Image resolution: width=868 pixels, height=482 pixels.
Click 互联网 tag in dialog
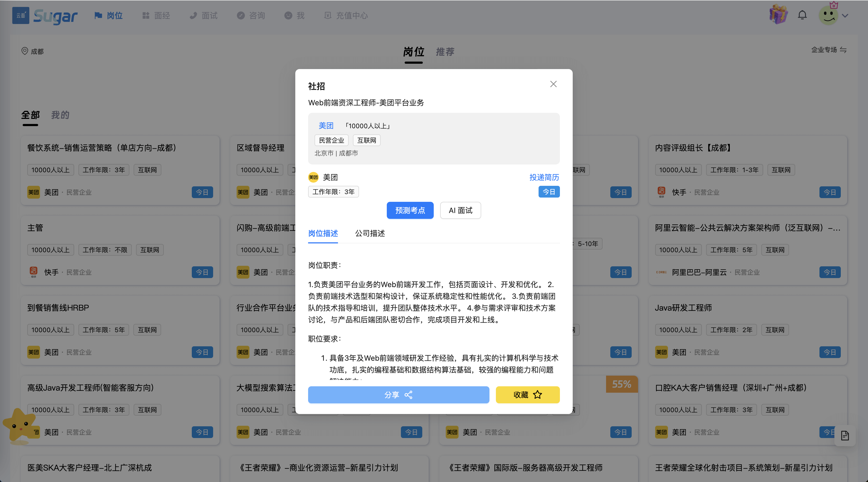[x=367, y=140]
